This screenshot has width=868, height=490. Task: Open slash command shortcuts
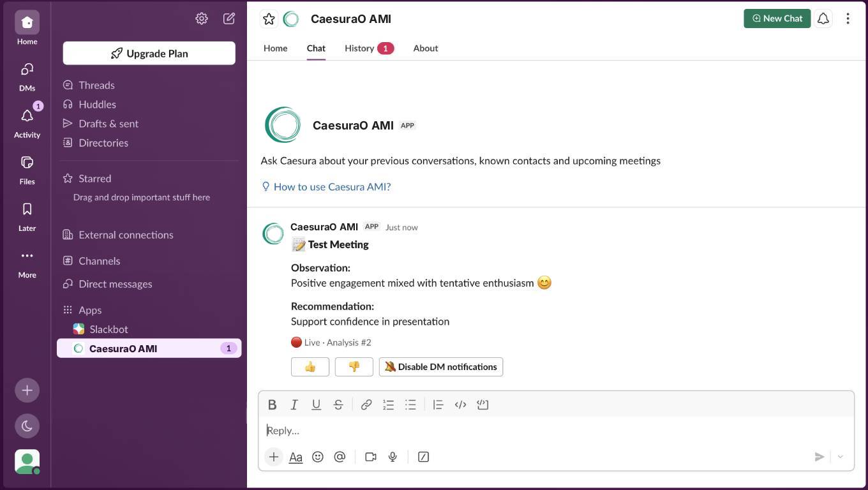tap(423, 457)
